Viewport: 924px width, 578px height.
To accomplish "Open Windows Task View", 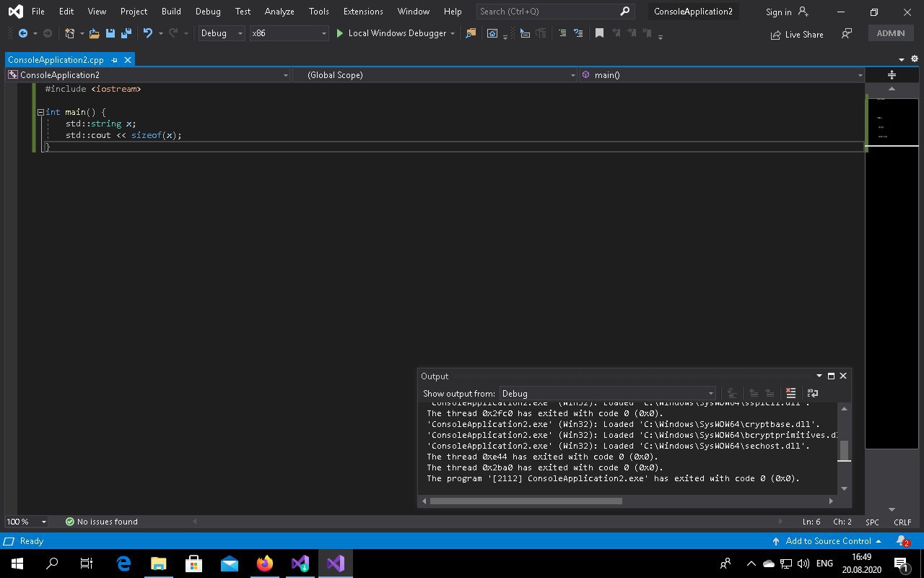I will 87,564.
